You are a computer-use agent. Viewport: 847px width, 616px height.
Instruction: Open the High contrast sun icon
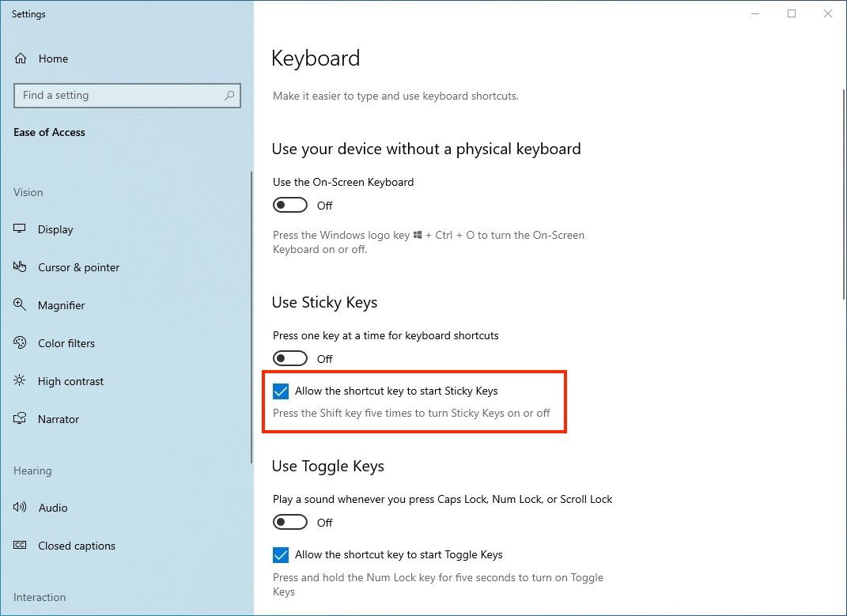(x=20, y=380)
